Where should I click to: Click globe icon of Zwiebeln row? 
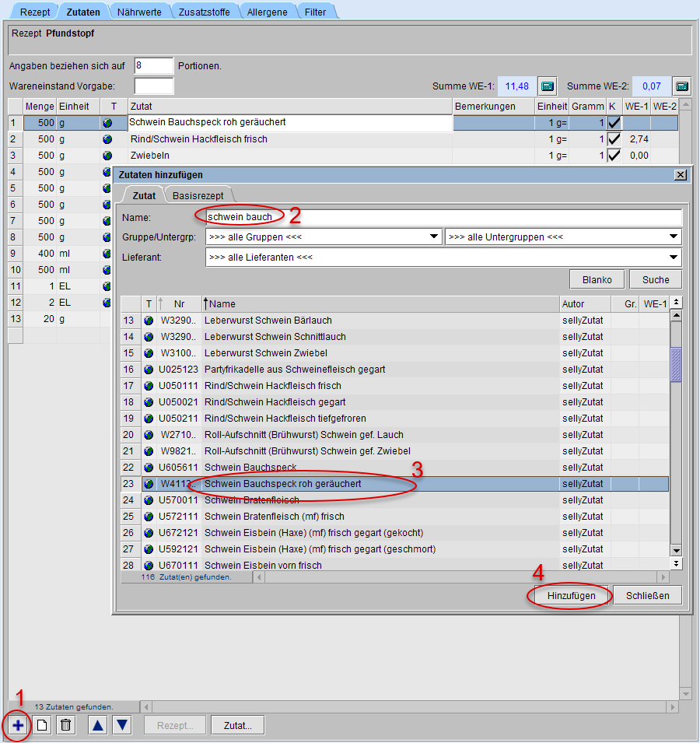coord(107,156)
